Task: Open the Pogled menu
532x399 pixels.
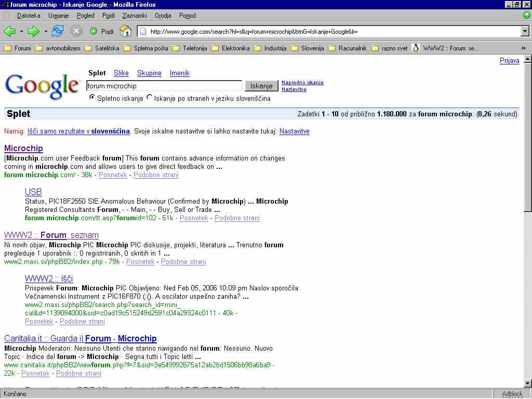Action: point(86,16)
